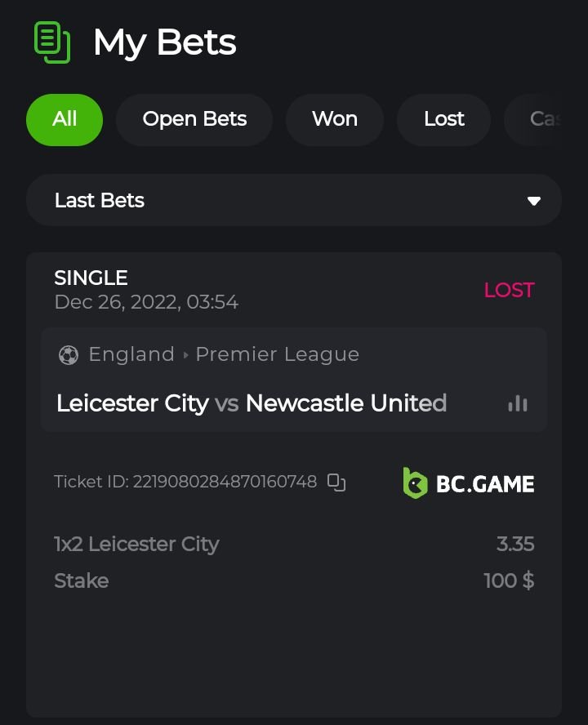Copy the Ticket ID with copy icon
588x725 pixels.
point(336,483)
